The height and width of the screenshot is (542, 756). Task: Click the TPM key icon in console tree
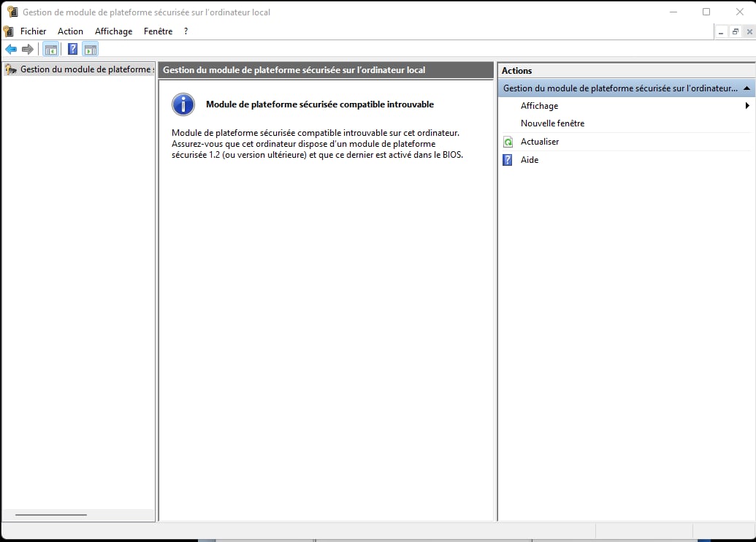pos(10,69)
